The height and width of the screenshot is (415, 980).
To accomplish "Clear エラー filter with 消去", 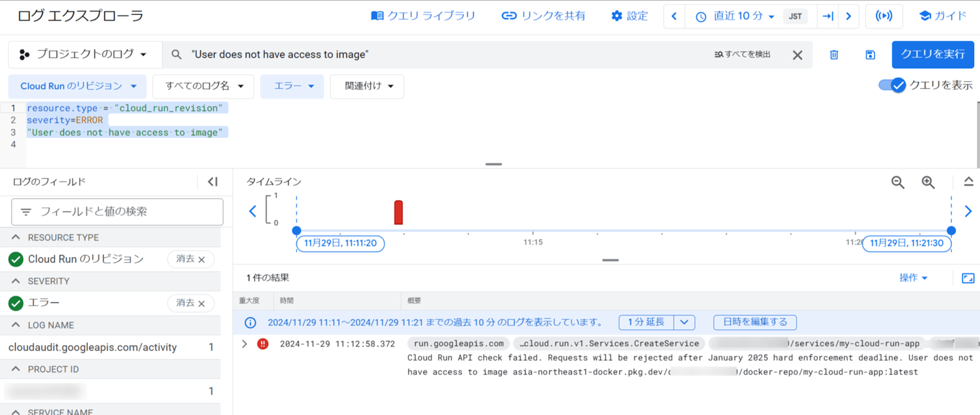I will pos(191,303).
